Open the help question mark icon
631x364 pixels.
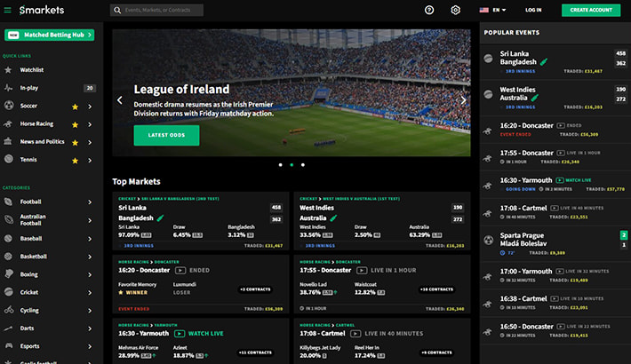click(429, 10)
